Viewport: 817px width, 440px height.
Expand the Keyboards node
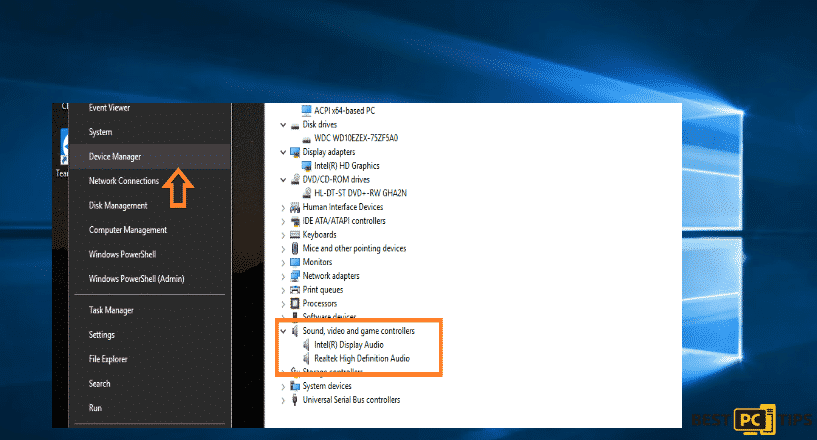(283, 235)
